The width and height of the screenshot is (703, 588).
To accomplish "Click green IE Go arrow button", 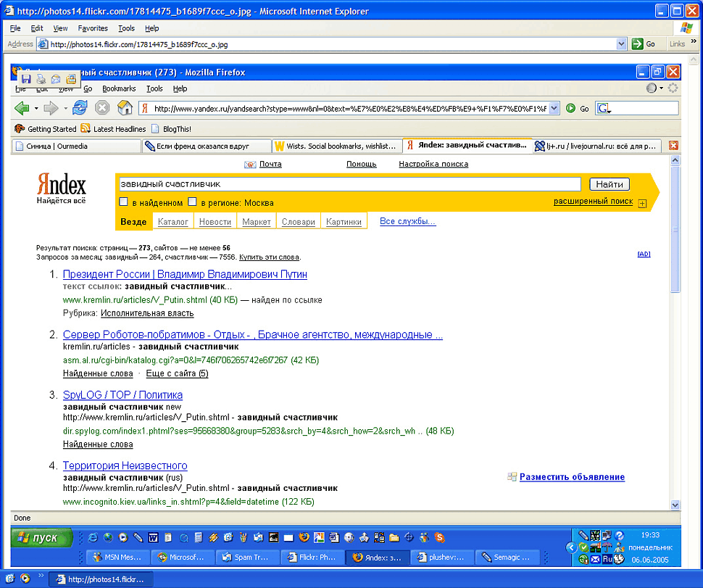I will (x=637, y=44).
